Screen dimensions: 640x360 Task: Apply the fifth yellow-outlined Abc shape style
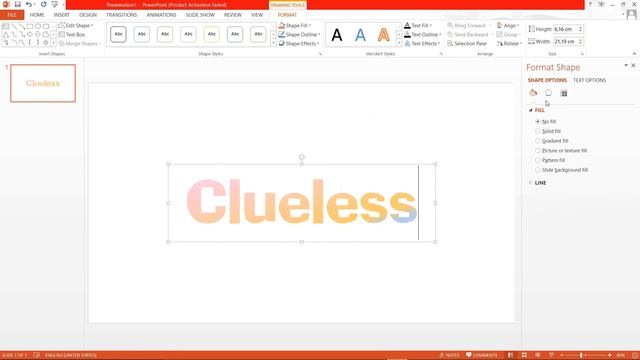coord(211,34)
